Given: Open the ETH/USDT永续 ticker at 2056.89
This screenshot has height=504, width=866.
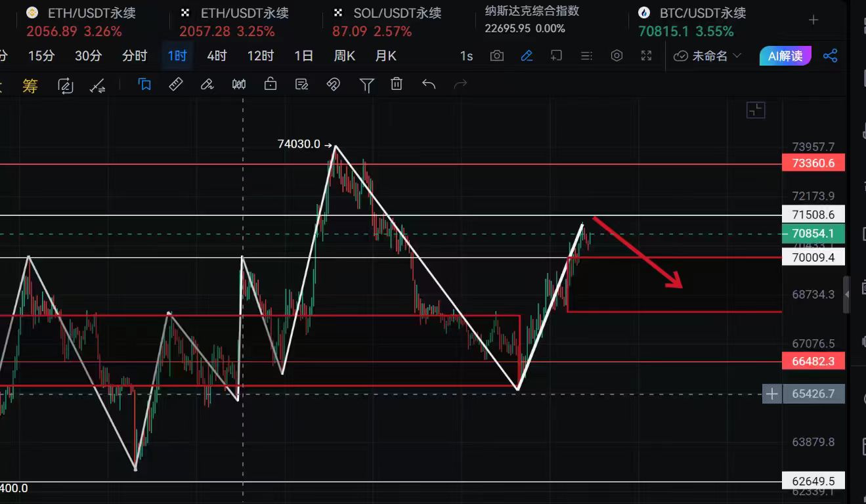Looking at the screenshot, I should (81, 22).
